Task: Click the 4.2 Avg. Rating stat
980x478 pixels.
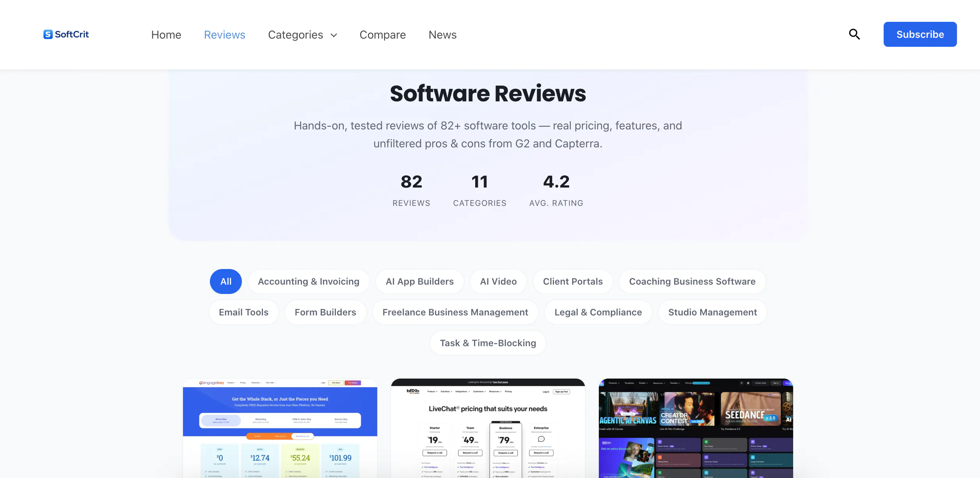Action: tap(556, 190)
